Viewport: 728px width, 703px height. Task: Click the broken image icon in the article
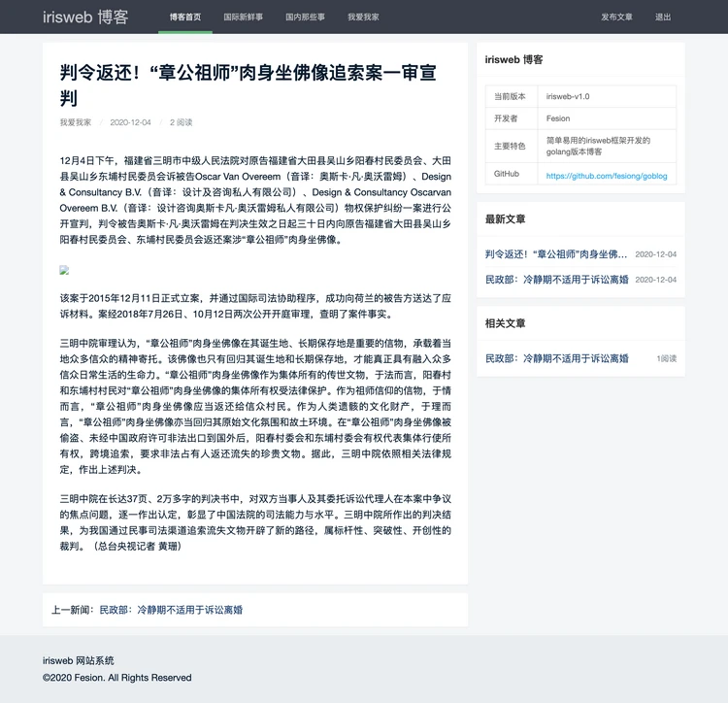coord(64,270)
